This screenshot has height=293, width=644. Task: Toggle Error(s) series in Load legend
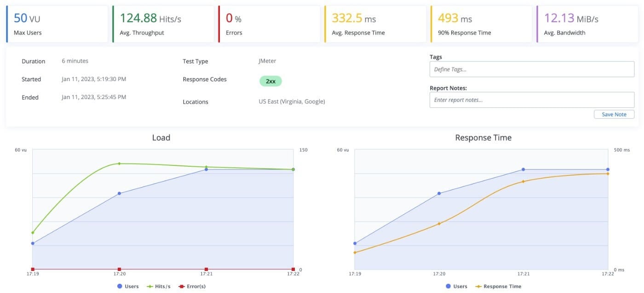[x=192, y=286]
